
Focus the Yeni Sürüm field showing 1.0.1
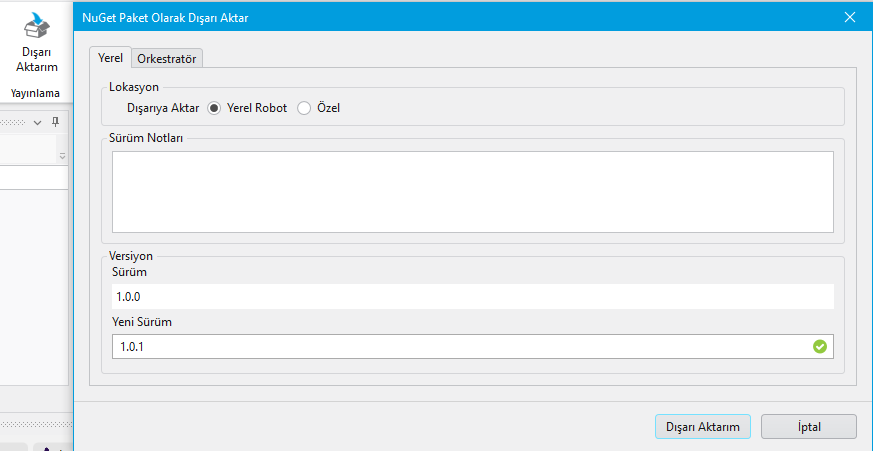coord(460,346)
